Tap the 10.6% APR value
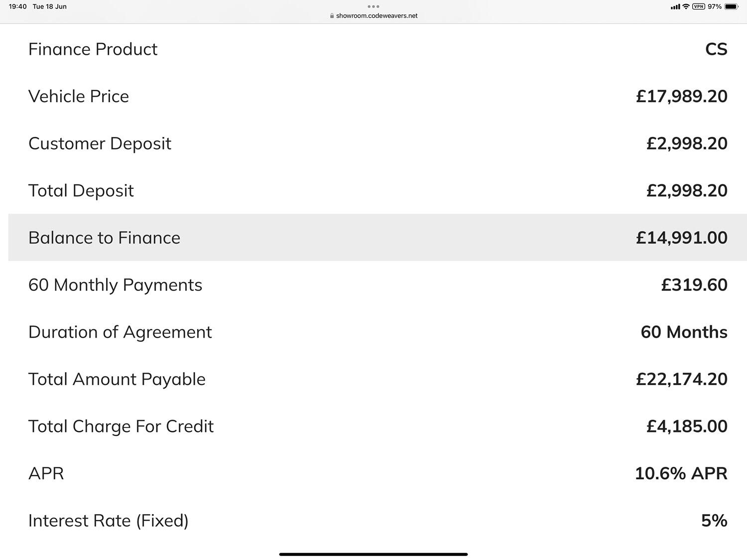This screenshot has height=560, width=747. click(681, 473)
